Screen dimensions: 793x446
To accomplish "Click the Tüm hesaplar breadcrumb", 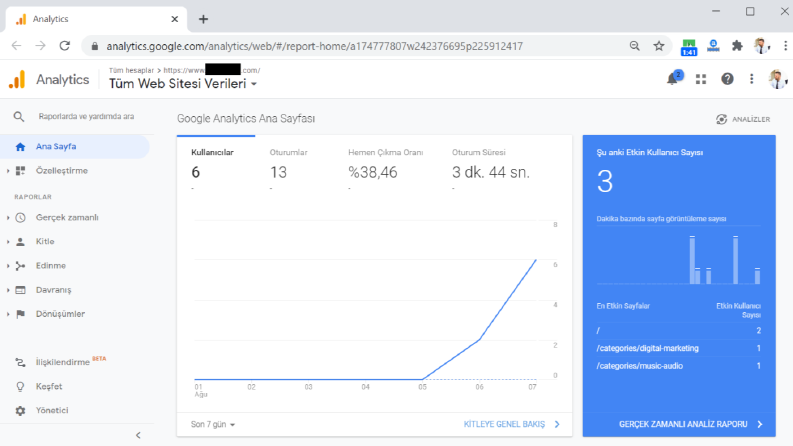I will pos(131,70).
